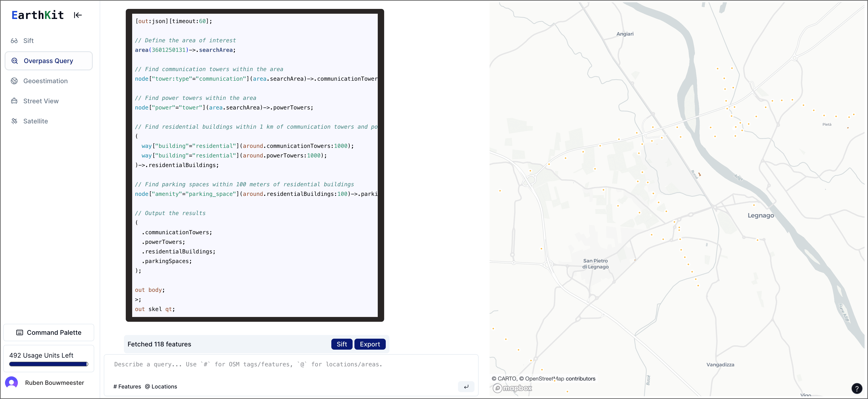Click the Overpass Query magnifier icon
The height and width of the screenshot is (399, 868).
(15, 61)
